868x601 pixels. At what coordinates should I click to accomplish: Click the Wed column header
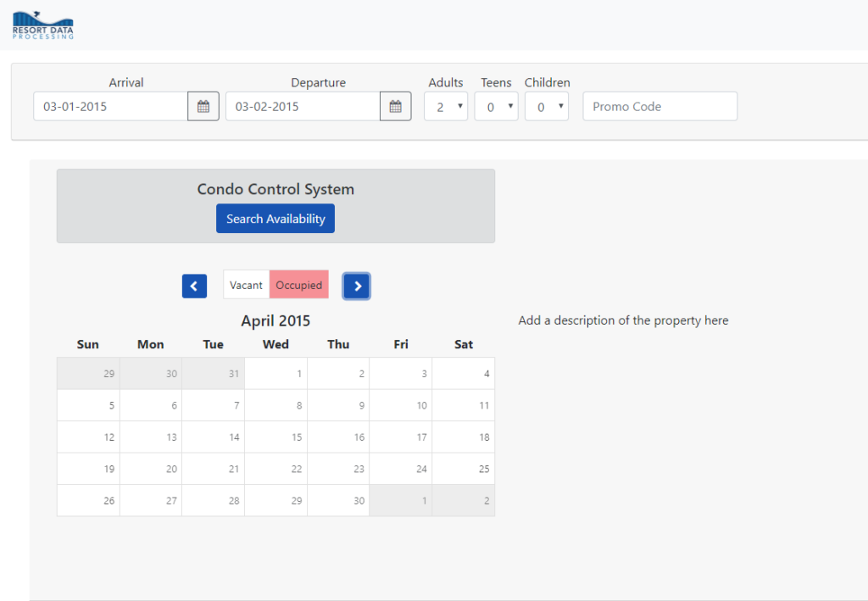[x=275, y=344]
